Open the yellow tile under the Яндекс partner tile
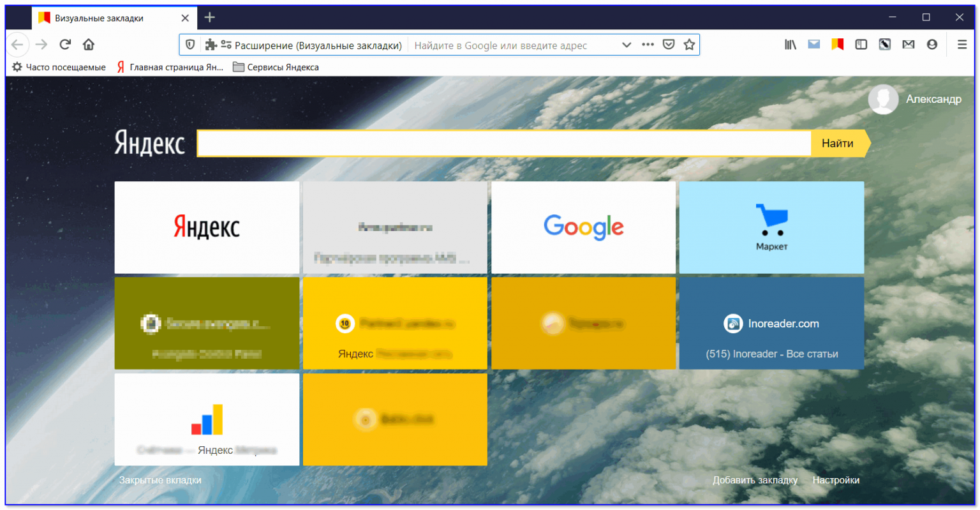980x510 pixels. tap(395, 419)
